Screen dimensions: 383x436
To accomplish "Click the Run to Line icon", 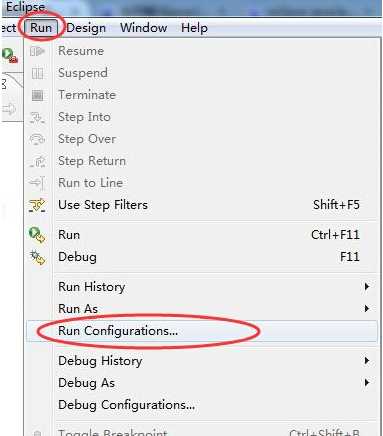I will click(x=37, y=183).
